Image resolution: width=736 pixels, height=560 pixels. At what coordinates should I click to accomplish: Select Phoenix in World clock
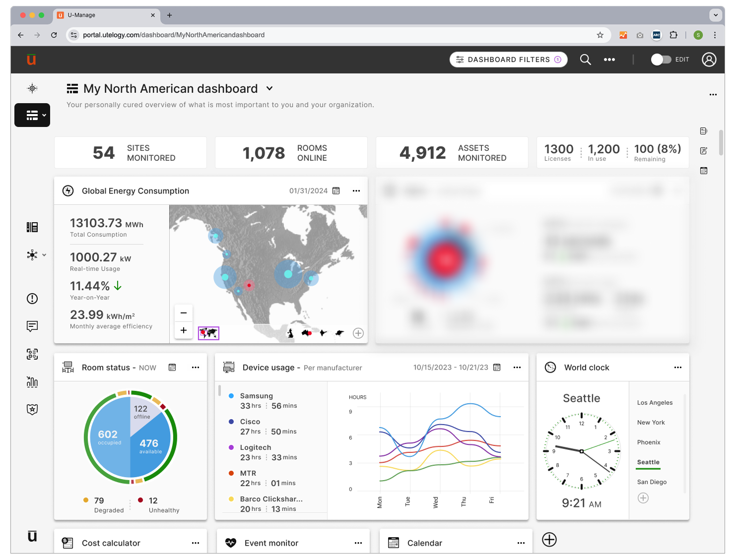(649, 442)
